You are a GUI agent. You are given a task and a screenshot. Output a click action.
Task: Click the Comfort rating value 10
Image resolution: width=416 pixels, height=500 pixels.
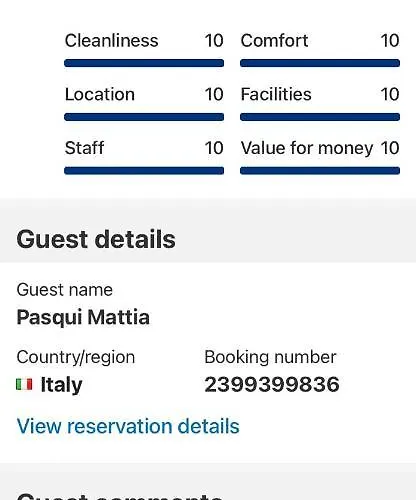(390, 41)
